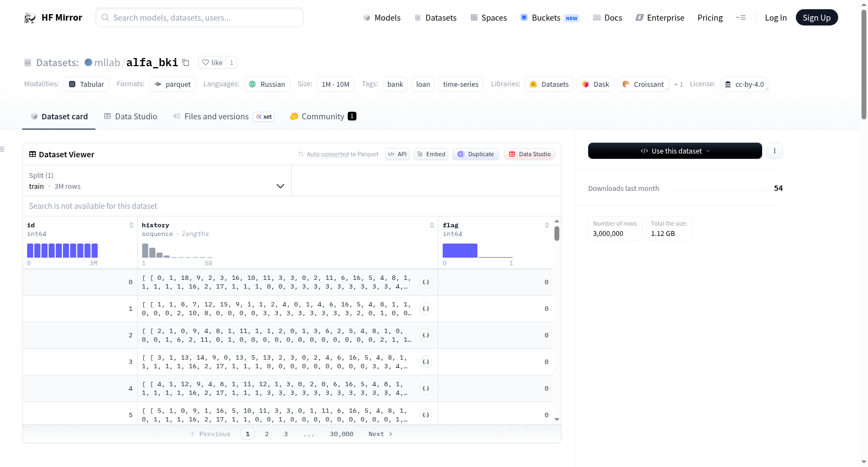868x467 pixels.
Task: Open the API button in viewer
Action: point(397,154)
